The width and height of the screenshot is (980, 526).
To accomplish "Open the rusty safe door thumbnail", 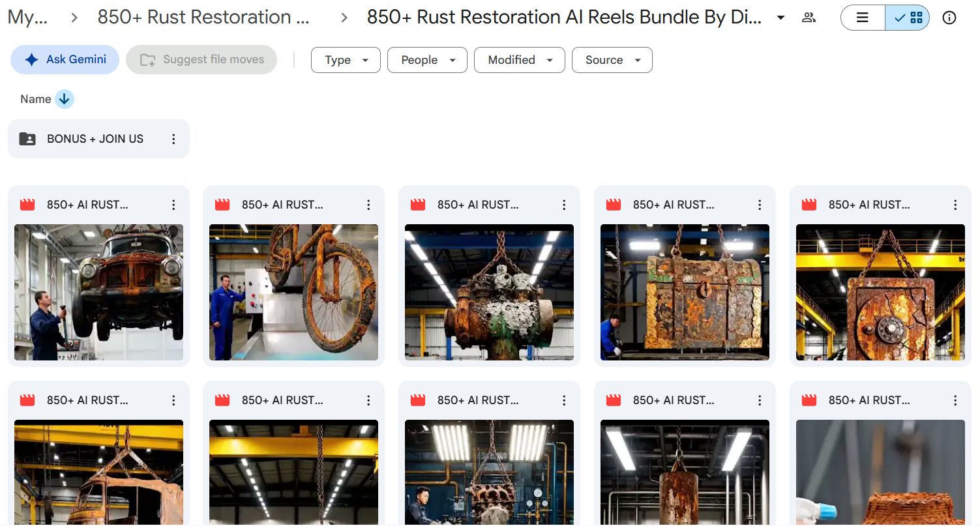I will point(880,293).
